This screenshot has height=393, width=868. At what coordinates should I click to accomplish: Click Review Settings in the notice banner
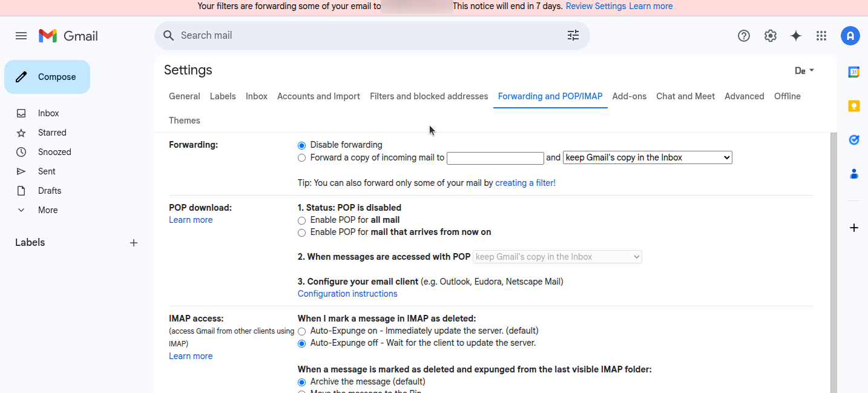coord(596,6)
